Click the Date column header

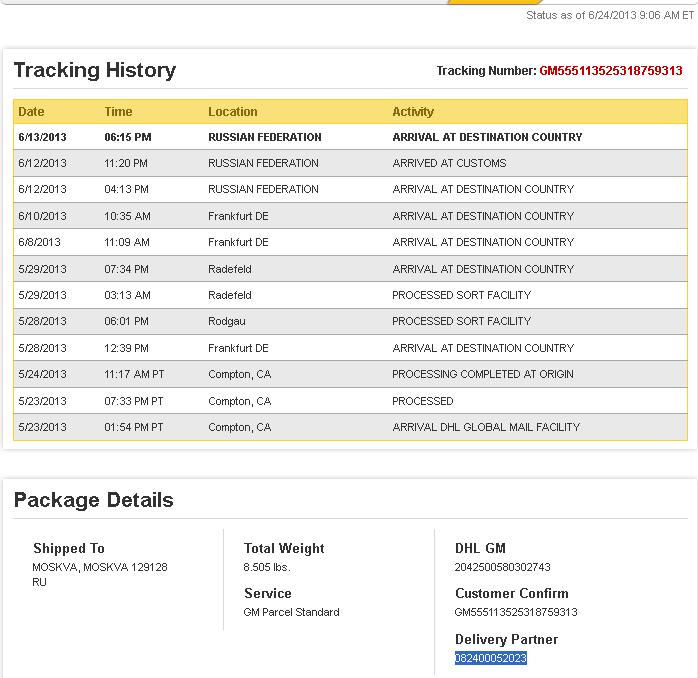pyautogui.click(x=32, y=112)
